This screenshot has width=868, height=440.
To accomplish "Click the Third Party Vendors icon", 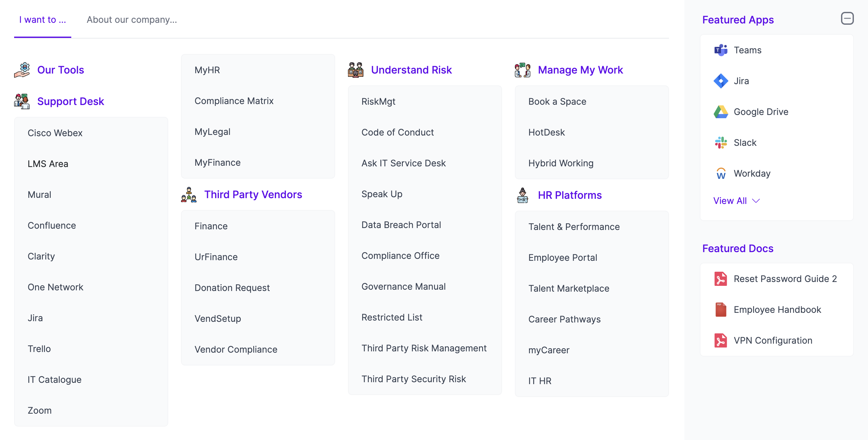I will click(189, 195).
